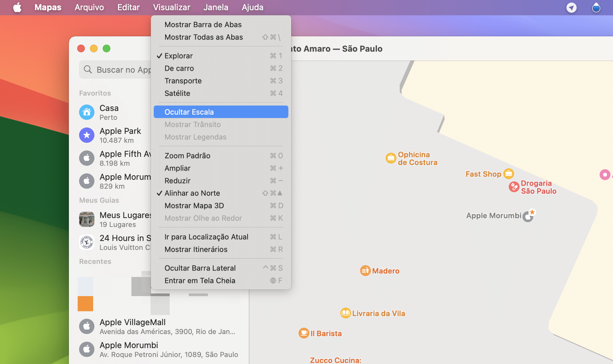
Task: Click the Apple Morumbi favorite icon, 829 km
Action: coord(87,181)
